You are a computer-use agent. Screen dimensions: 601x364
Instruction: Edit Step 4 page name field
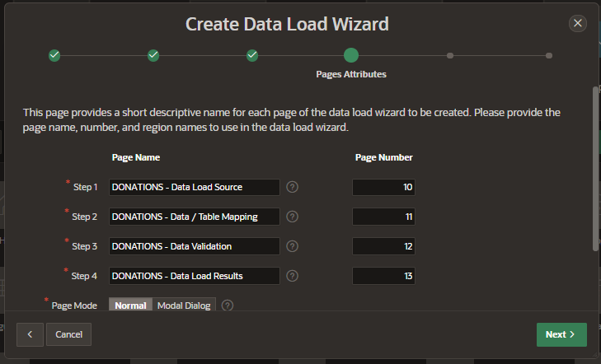[195, 276]
